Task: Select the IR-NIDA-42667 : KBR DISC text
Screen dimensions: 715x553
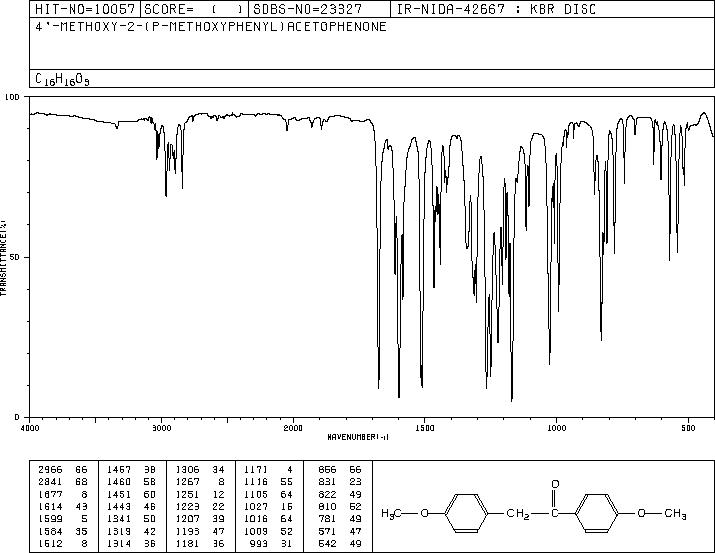Action: (496, 9)
